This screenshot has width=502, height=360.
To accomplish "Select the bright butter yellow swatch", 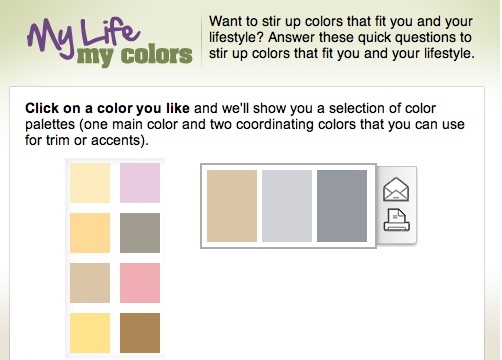I will (90, 333).
